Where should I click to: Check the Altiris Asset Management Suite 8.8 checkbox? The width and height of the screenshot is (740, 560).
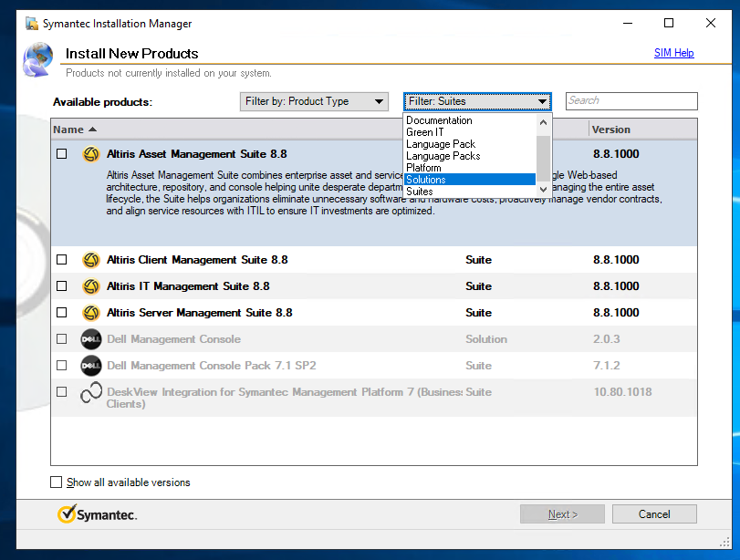pos(61,154)
